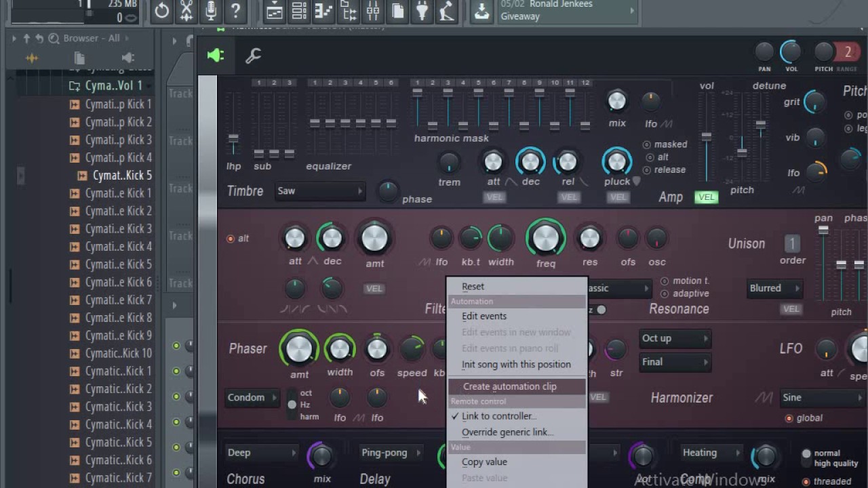The width and height of the screenshot is (868, 488).
Task: Select the browser files tab icon
Action: (x=79, y=58)
